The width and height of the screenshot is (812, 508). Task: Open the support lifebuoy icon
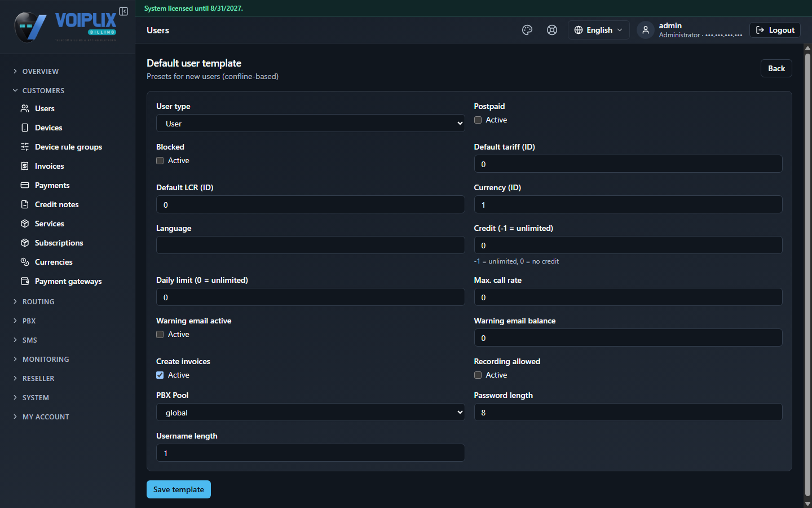pyautogui.click(x=552, y=30)
